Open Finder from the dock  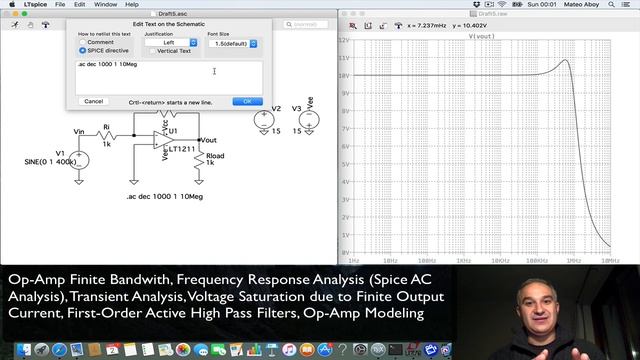[x=24, y=350]
